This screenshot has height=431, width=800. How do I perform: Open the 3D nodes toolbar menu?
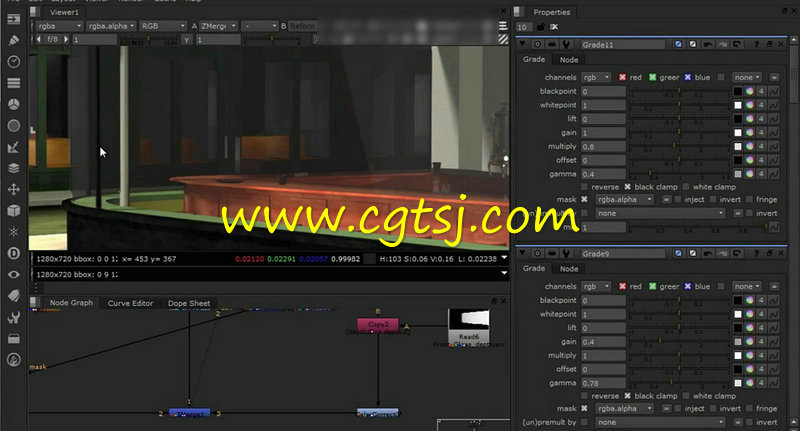(x=14, y=210)
